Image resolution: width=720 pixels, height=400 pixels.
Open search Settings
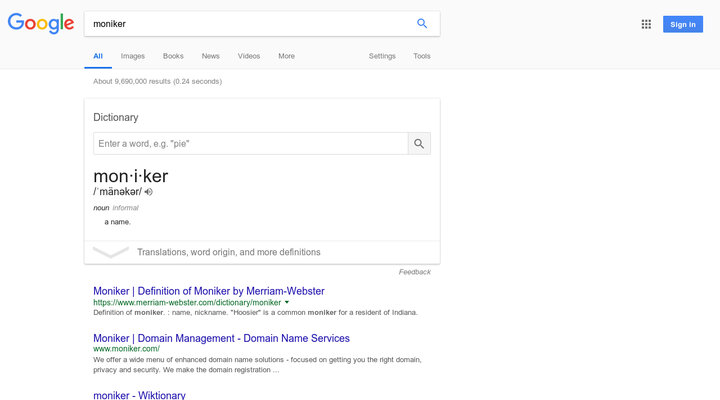coord(382,56)
